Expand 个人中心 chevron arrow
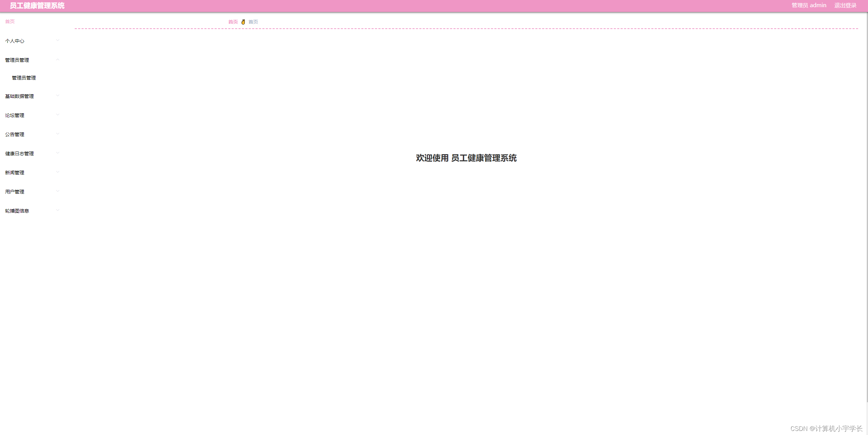Screen dimensions: 868x435 click(x=58, y=40)
